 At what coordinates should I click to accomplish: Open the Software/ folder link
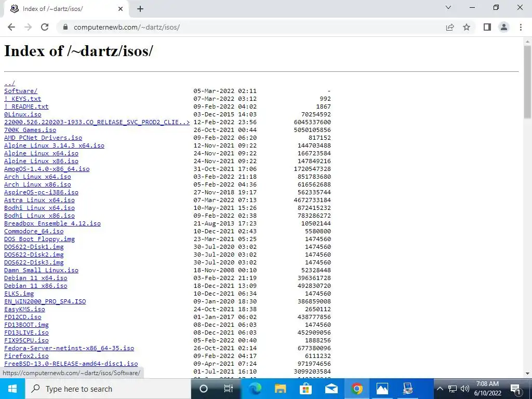tap(21, 91)
